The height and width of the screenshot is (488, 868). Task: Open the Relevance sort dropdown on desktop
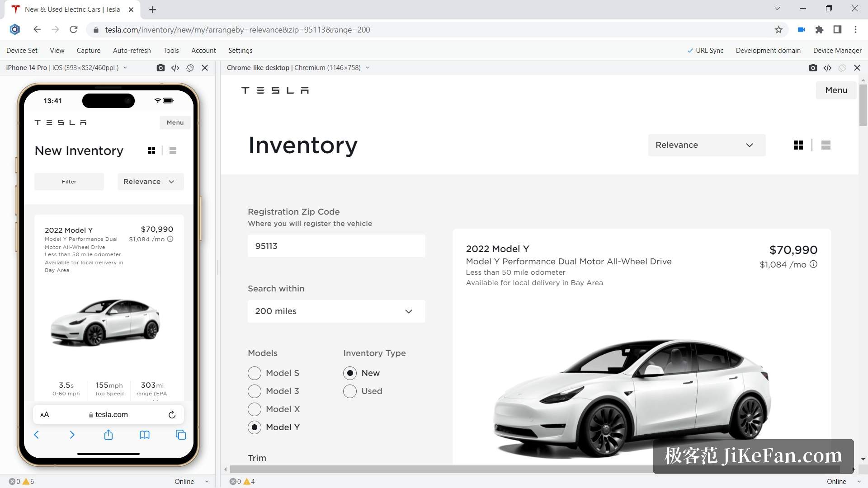click(707, 145)
